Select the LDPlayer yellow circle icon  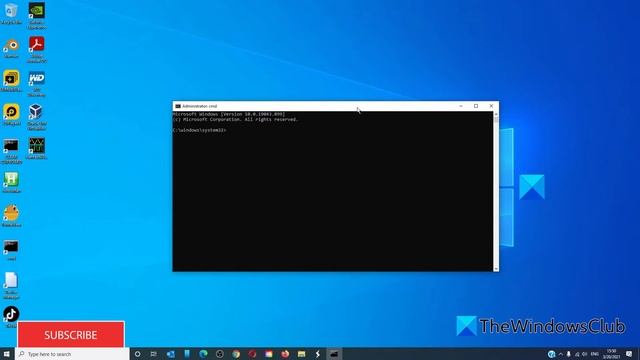pyautogui.click(x=11, y=115)
